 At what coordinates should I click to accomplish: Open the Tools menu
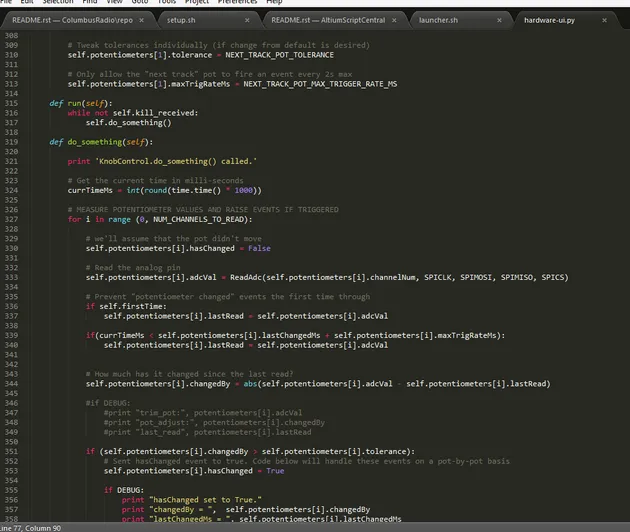pos(168,3)
